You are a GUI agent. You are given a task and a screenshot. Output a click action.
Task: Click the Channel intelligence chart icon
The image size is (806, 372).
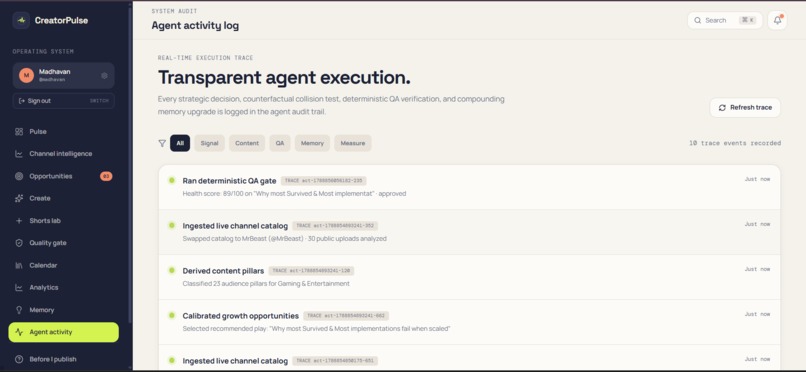(x=19, y=154)
